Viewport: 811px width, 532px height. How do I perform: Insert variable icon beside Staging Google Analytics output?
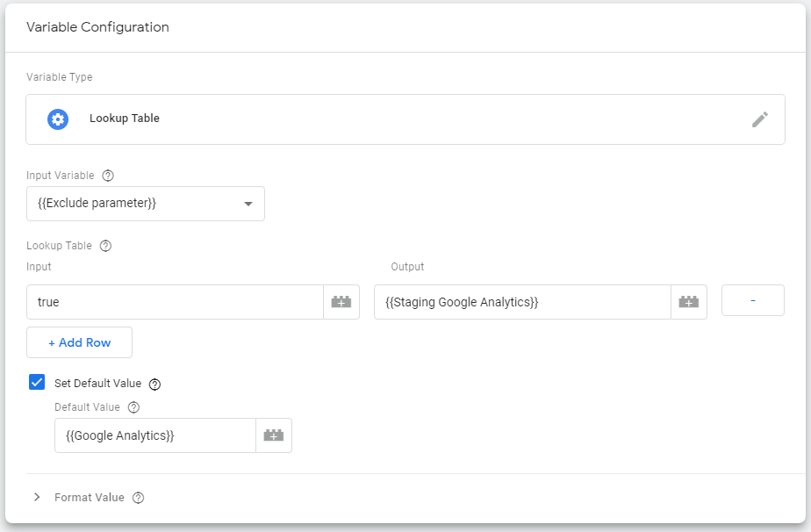(689, 302)
